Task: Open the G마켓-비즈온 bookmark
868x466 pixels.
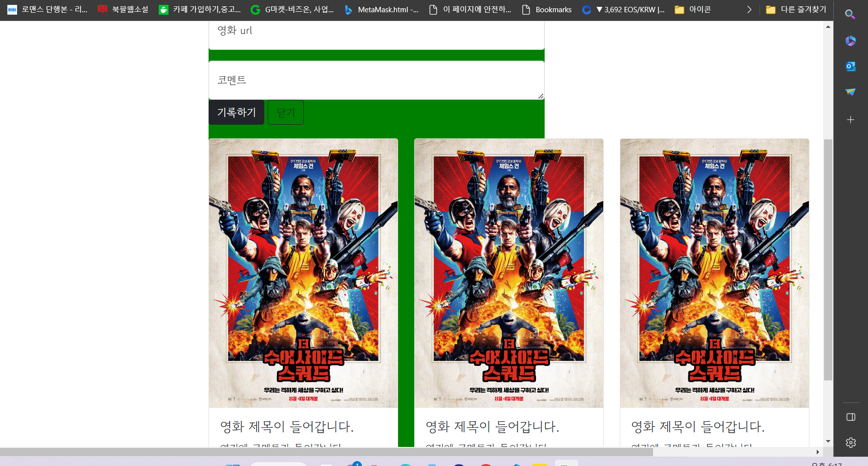Action: (292, 9)
